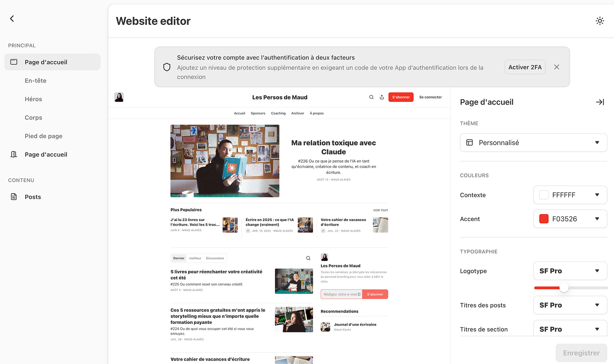Click 'Votre cahier de vacances d'écriture' popular post thumbnail
Image resolution: width=614 pixels, height=364 pixels.
380,225
